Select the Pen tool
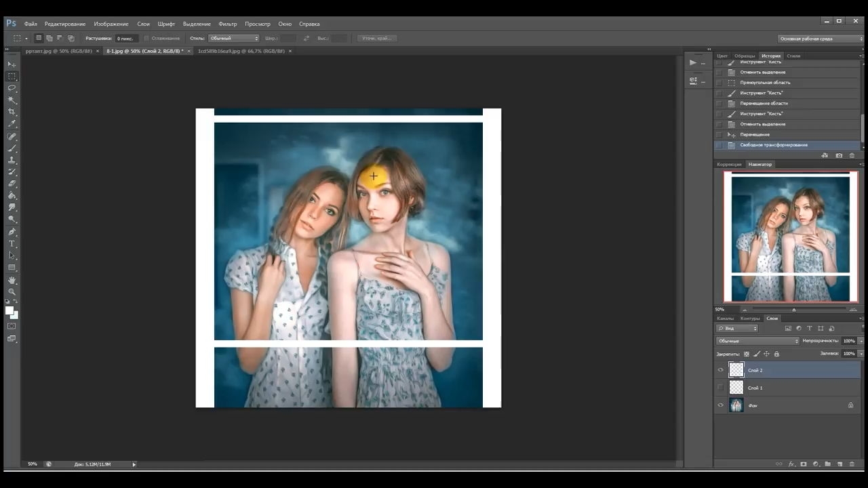 tap(12, 232)
